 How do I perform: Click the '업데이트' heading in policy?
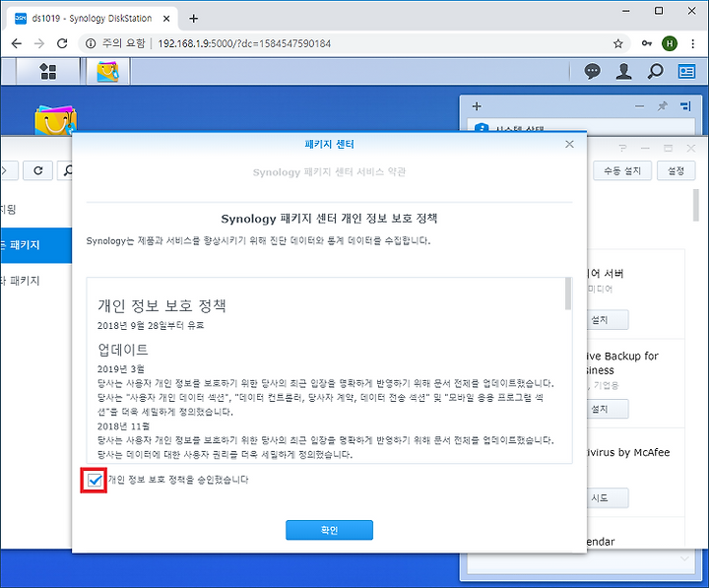[x=123, y=350]
